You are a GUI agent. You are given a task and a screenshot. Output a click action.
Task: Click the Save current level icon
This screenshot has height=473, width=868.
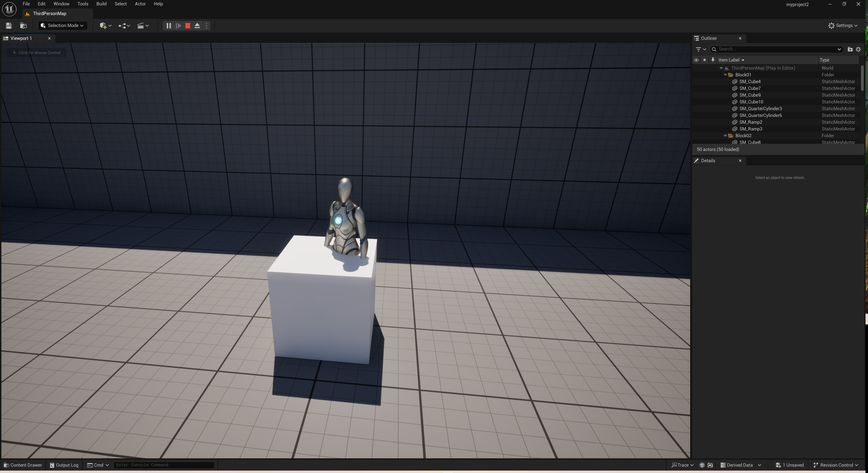click(9, 26)
